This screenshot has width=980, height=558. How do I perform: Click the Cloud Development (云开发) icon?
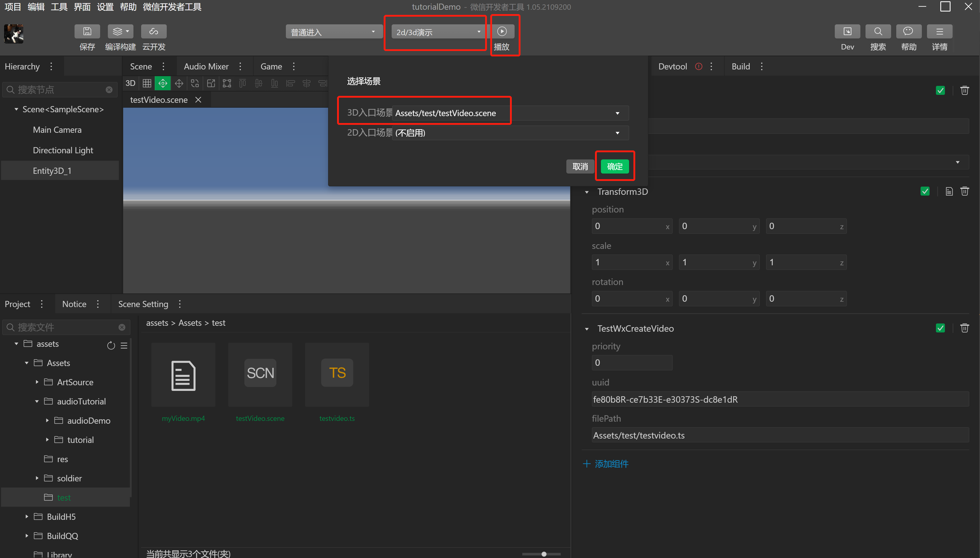tap(154, 32)
